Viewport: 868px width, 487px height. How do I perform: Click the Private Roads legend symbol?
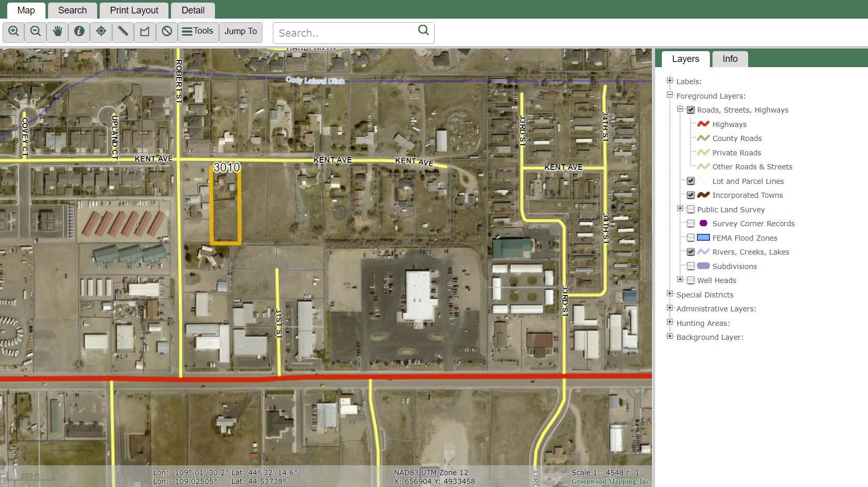click(703, 152)
